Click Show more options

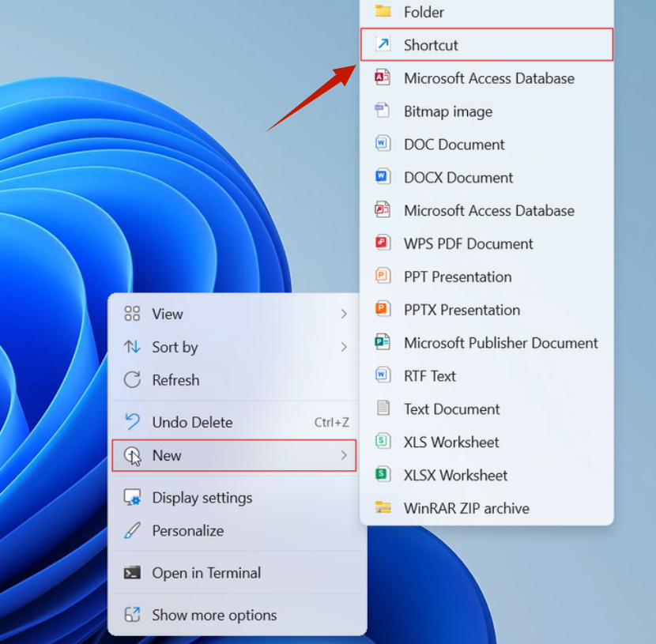[236, 615]
